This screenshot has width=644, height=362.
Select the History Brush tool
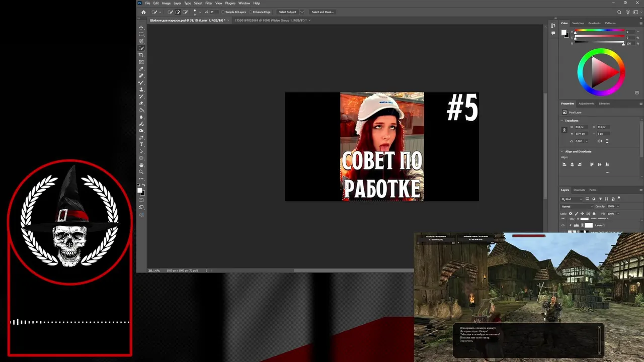[x=141, y=96]
